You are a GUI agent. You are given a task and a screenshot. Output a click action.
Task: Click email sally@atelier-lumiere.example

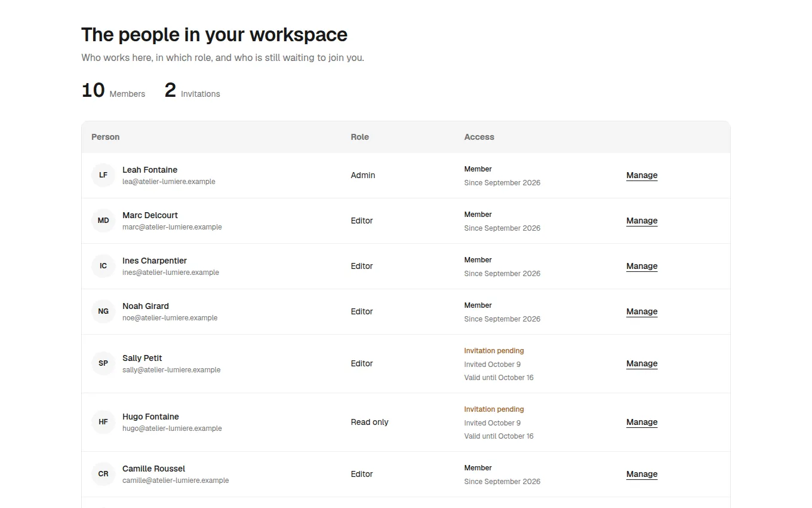[171, 370]
